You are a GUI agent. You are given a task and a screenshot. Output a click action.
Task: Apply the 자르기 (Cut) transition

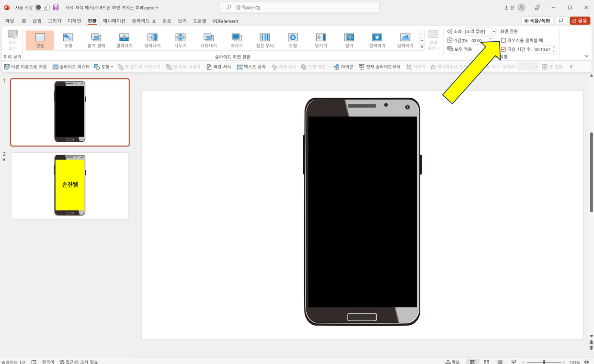pos(237,40)
